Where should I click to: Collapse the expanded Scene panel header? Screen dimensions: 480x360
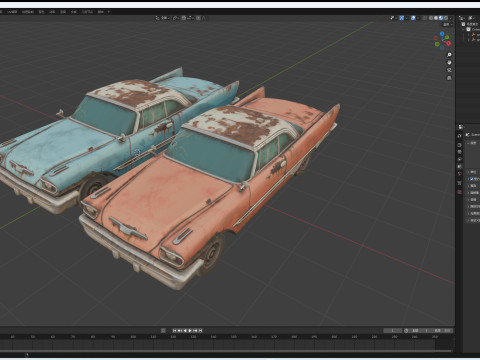tap(473, 143)
